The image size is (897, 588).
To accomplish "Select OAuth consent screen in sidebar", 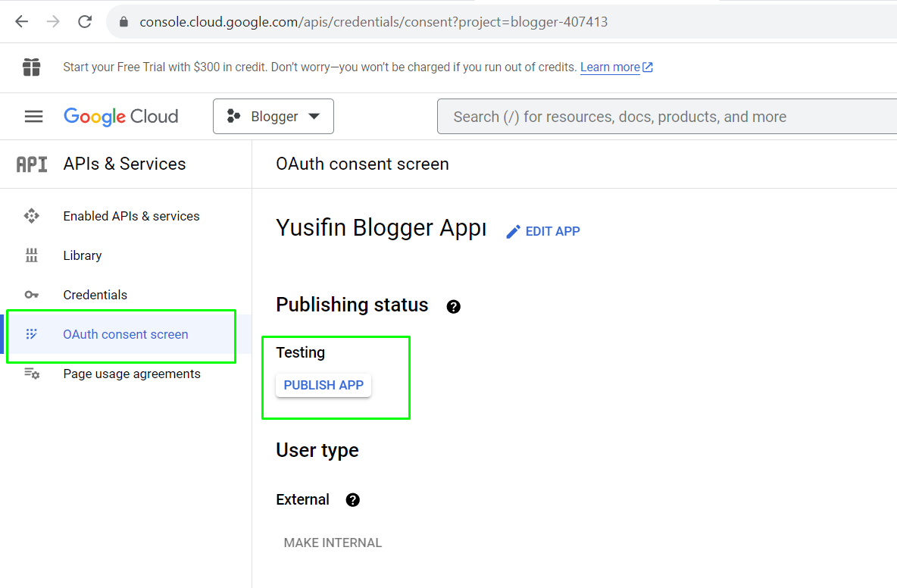I will click(x=126, y=335).
